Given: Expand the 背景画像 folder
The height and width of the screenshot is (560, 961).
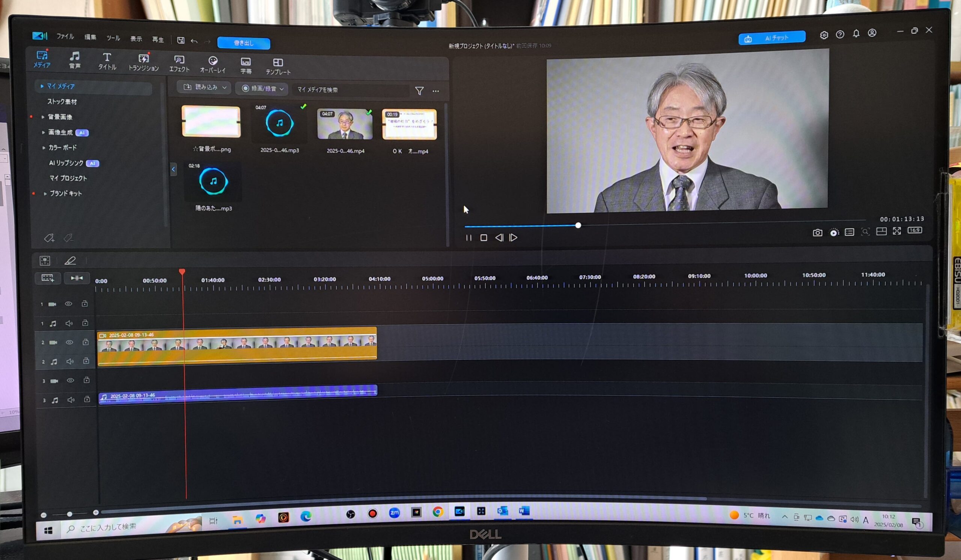Looking at the screenshot, I should 43,117.
